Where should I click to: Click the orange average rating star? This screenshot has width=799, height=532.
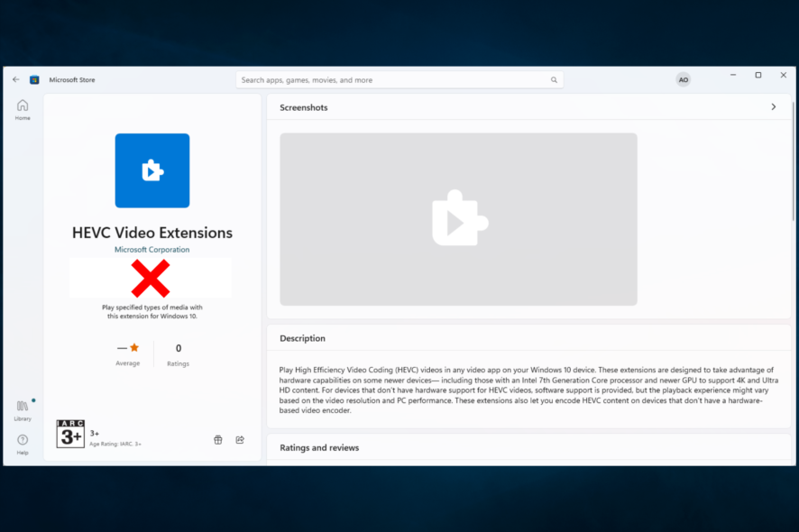[x=134, y=347]
